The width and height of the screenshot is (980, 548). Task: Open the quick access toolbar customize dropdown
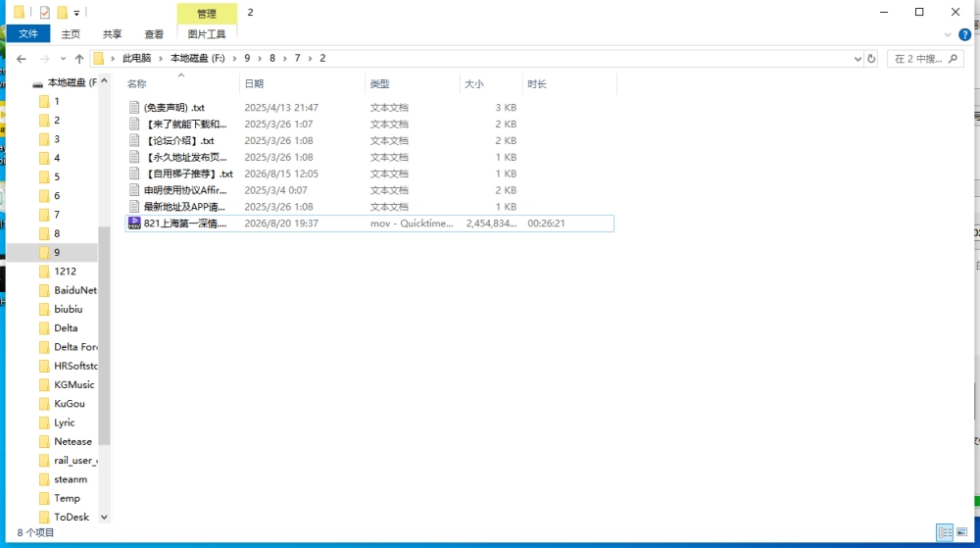tap(76, 13)
